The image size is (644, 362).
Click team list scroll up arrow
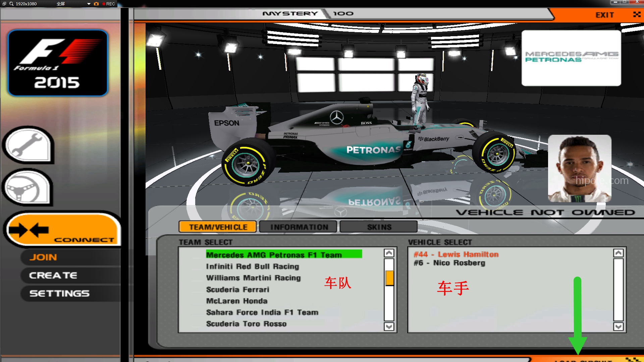coord(389,253)
